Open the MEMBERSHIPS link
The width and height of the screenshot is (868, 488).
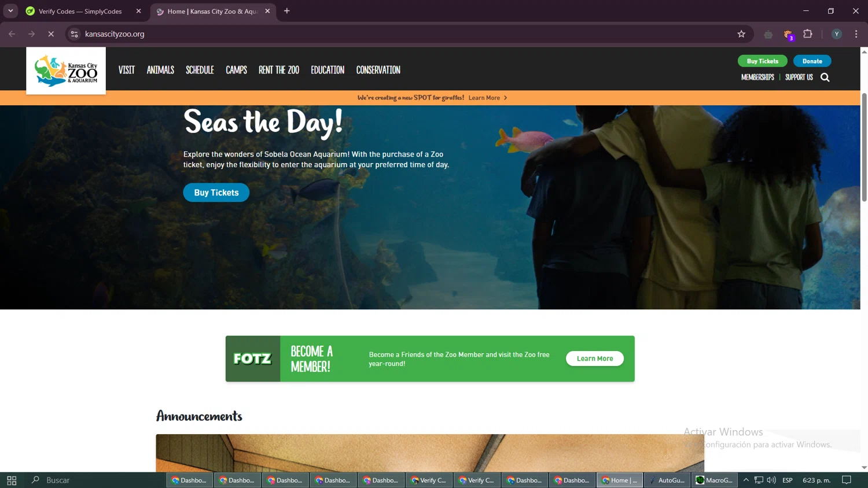(x=757, y=77)
